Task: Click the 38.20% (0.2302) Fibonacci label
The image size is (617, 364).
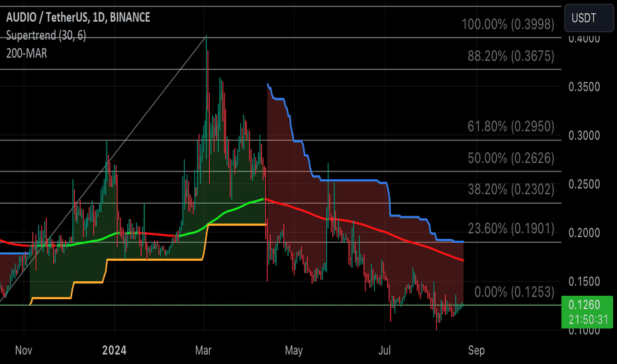Action: 511,190
